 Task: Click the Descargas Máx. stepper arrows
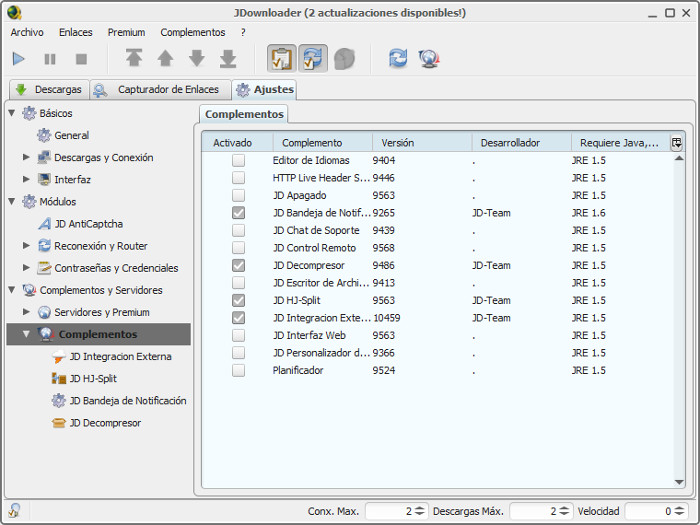pyautogui.click(x=564, y=511)
